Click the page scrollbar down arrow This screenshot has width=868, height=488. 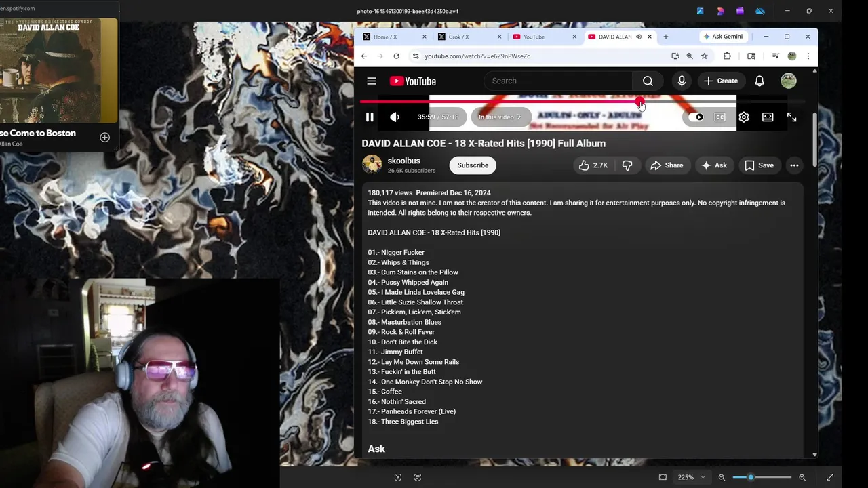(814, 455)
